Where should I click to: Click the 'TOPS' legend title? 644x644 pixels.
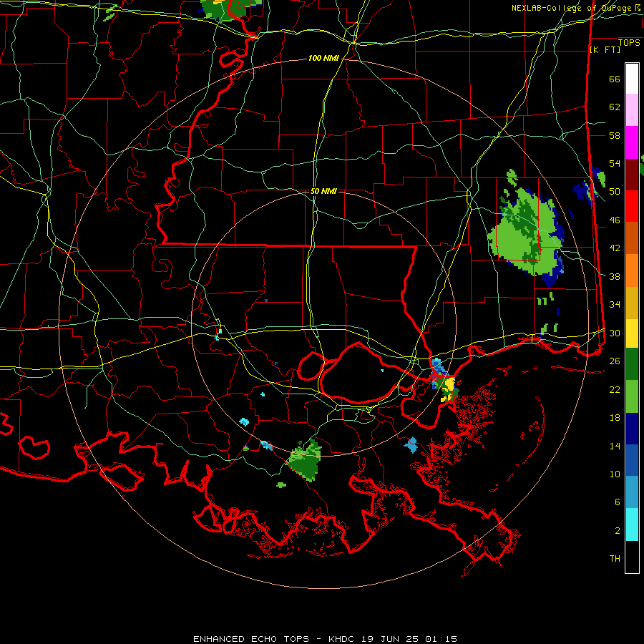pos(629,42)
